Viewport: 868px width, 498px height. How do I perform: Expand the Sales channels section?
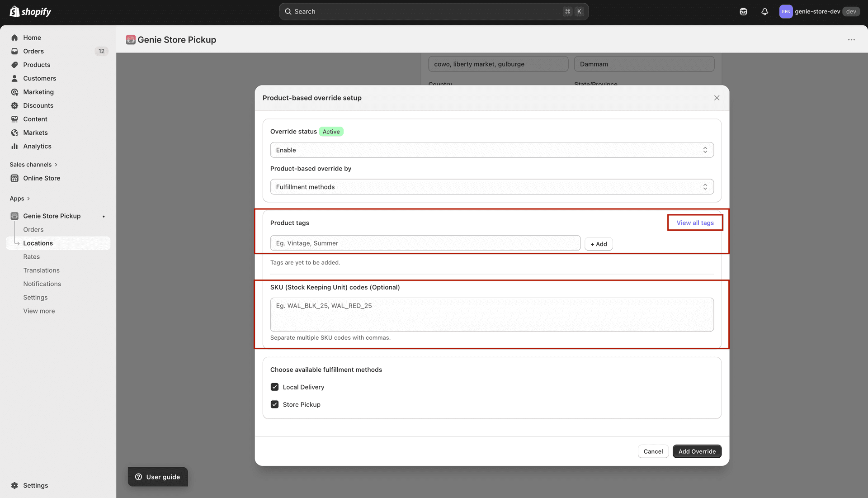point(34,165)
